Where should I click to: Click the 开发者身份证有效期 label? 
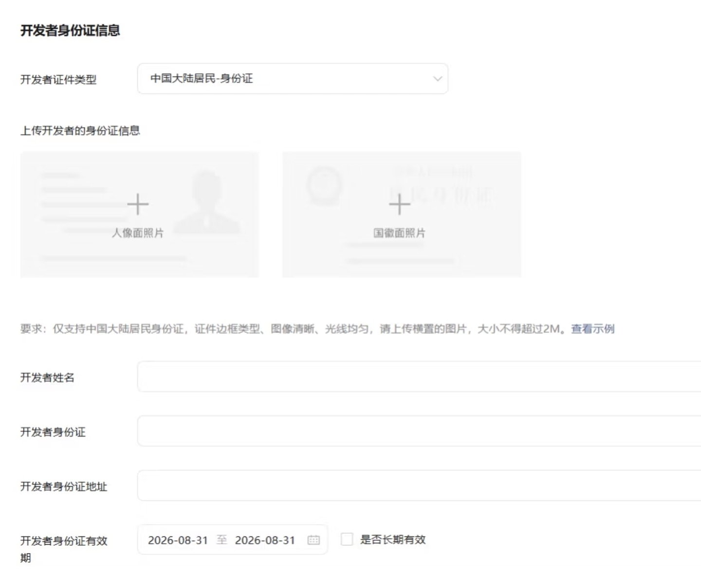coord(64,549)
